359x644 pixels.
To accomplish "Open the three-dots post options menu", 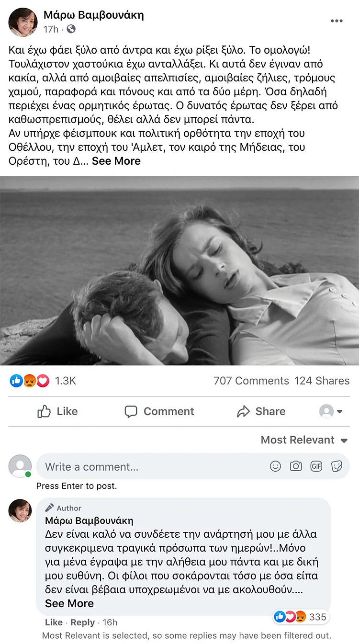I will point(337,21).
